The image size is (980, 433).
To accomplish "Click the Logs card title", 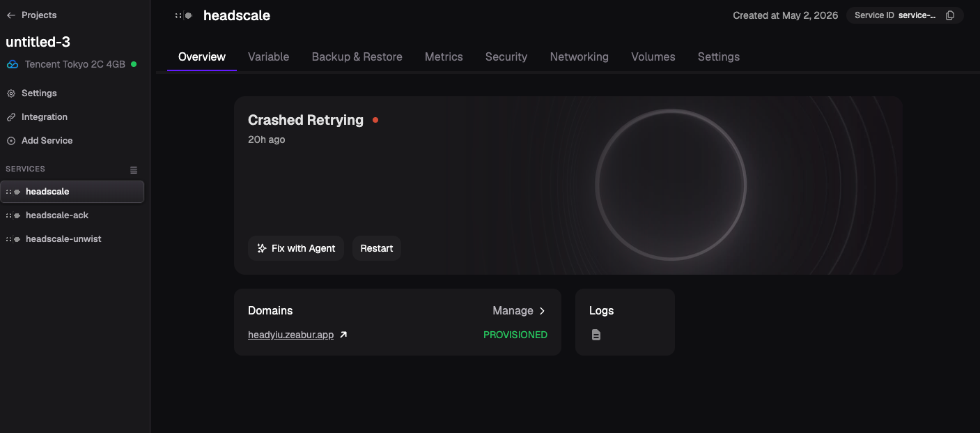I will [602, 311].
